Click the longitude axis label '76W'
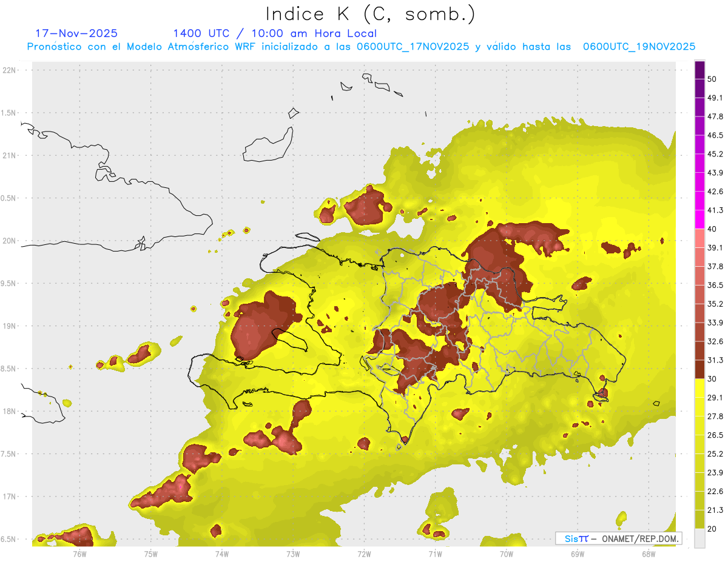Image resolution: width=728 pixels, height=562 pixels. click(x=79, y=554)
